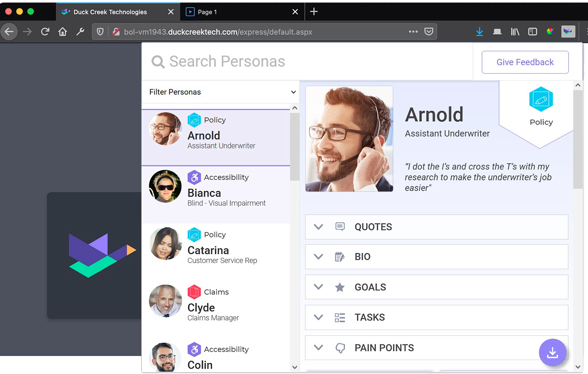Screen dimensions: 588x374
Task: Switch to the Page 1 tab
Action: click(242, 12)
